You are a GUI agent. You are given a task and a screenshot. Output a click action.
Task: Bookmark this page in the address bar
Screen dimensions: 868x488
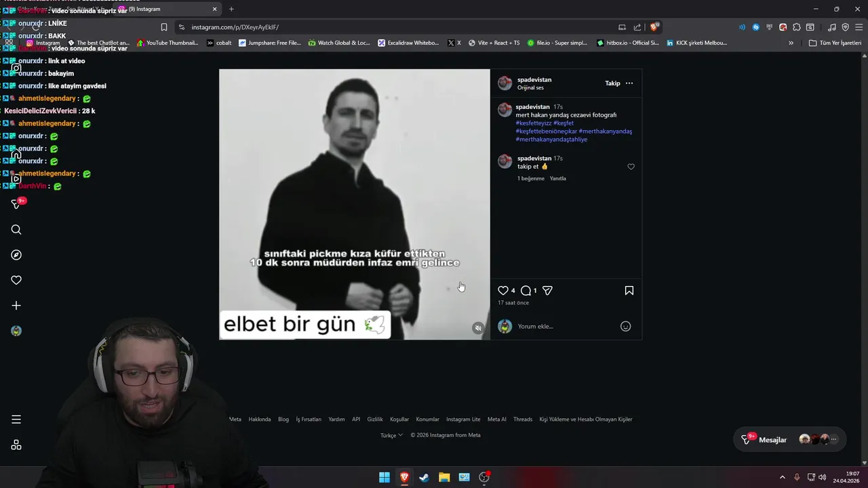click(x=164, y=27)
